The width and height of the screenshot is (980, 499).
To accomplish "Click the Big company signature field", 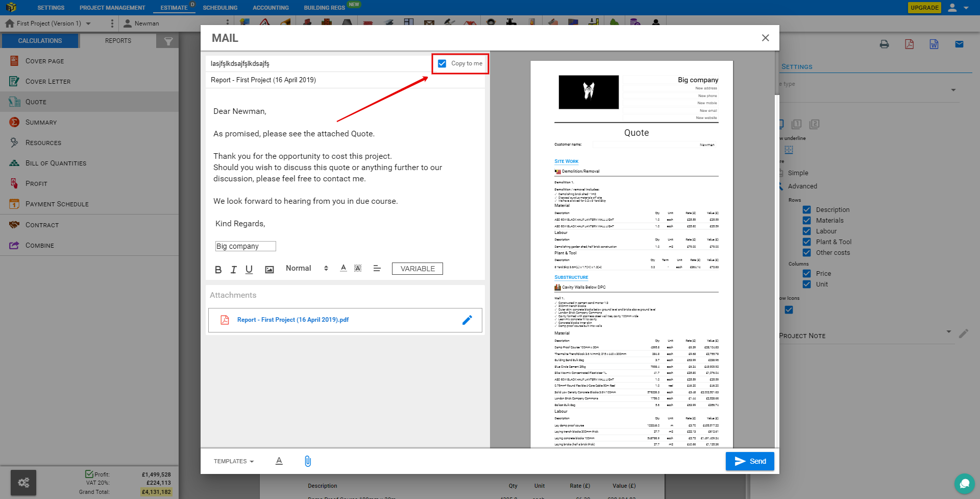I will click(246, 246).
